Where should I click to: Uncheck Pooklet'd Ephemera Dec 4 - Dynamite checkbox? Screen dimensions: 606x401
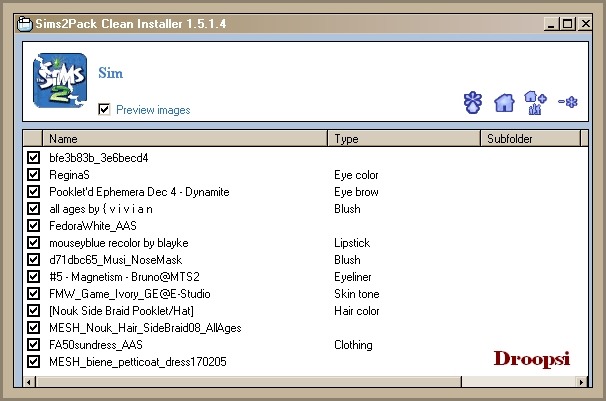34,191
